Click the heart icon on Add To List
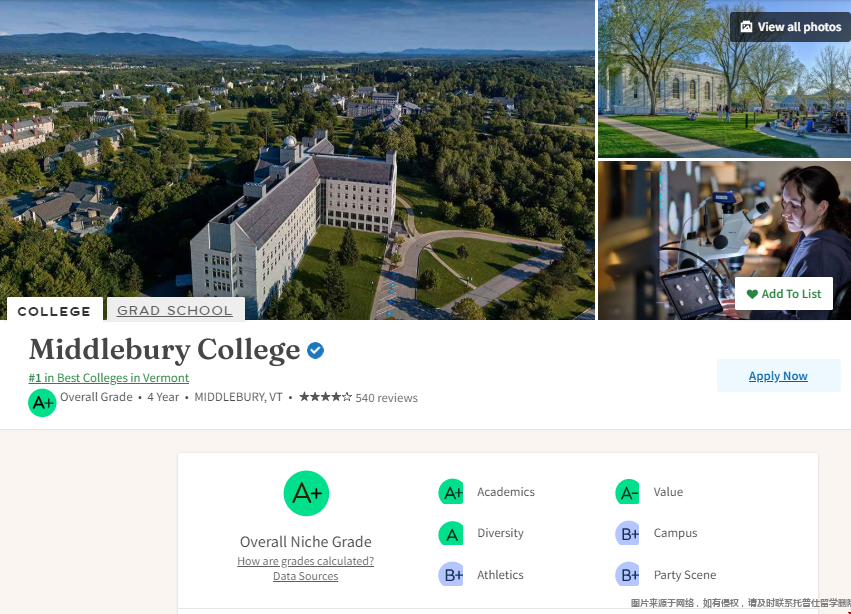The image size is (851, 614). 752,294
